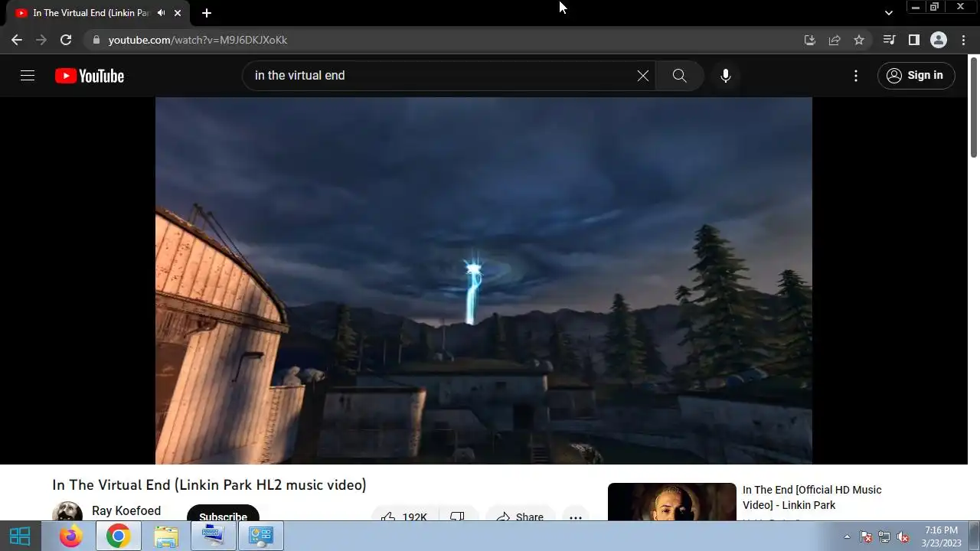This screenshot has width=980, height=551.
Task: Click the video title text
Action: [209, 484]
